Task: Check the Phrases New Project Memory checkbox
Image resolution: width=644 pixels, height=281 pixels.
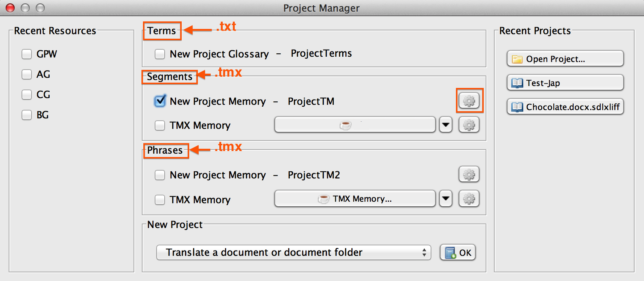Action: pos(160,175)
